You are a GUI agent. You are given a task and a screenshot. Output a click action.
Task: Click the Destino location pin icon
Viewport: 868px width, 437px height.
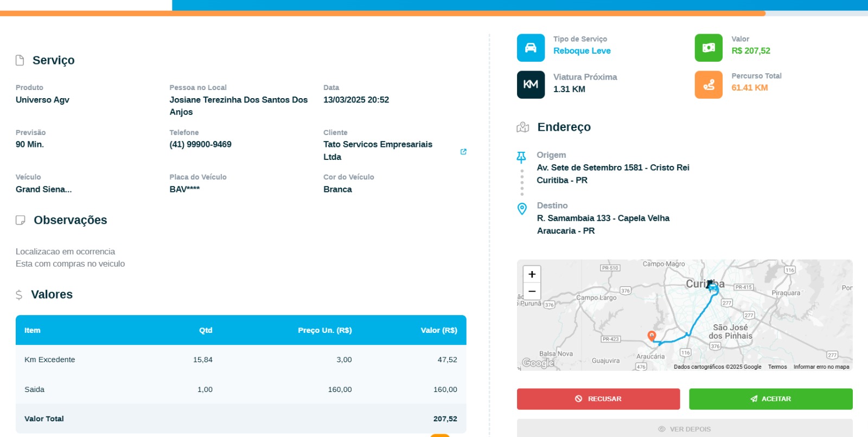522,209
